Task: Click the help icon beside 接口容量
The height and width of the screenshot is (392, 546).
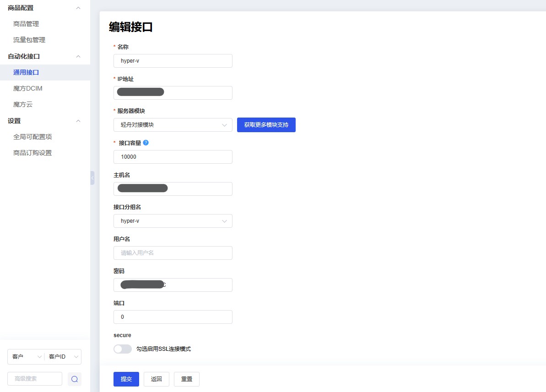Action: click(146, 143)
